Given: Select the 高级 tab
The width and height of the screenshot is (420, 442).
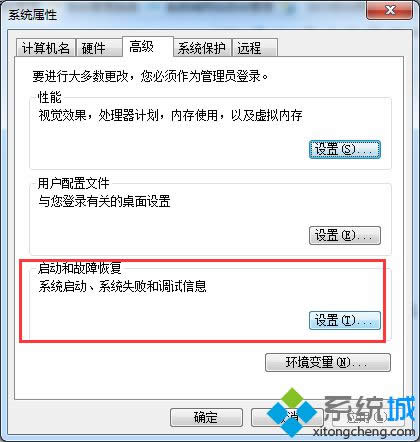Looking at the screenshot, I should (147, 47).
